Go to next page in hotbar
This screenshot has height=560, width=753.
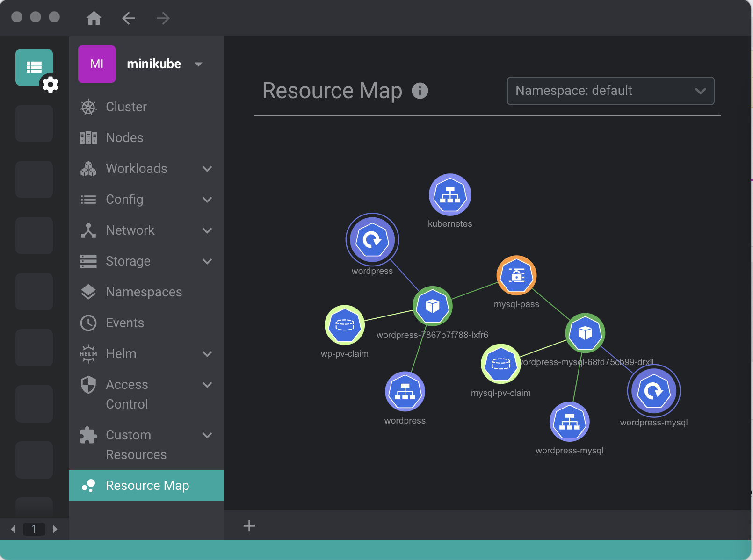(55, 529)
